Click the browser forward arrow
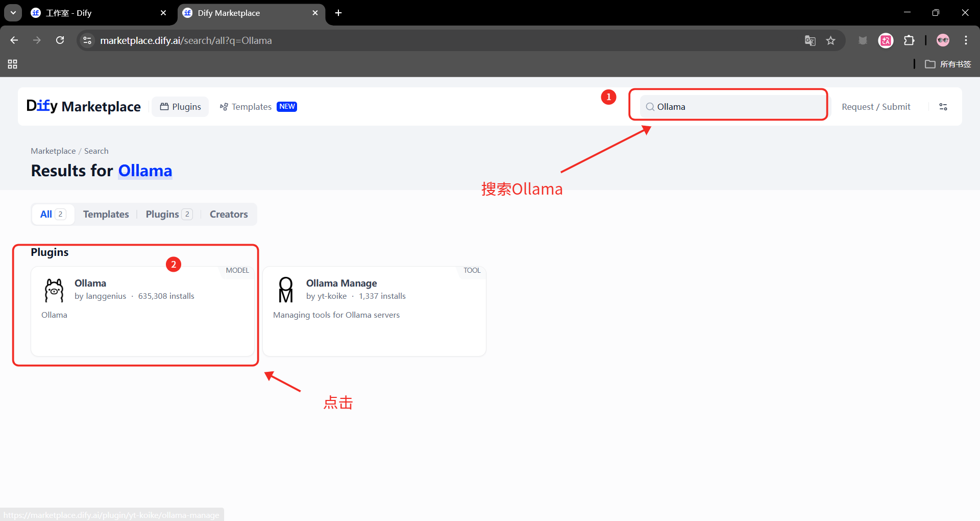980x521 pixels. point(37,40)
